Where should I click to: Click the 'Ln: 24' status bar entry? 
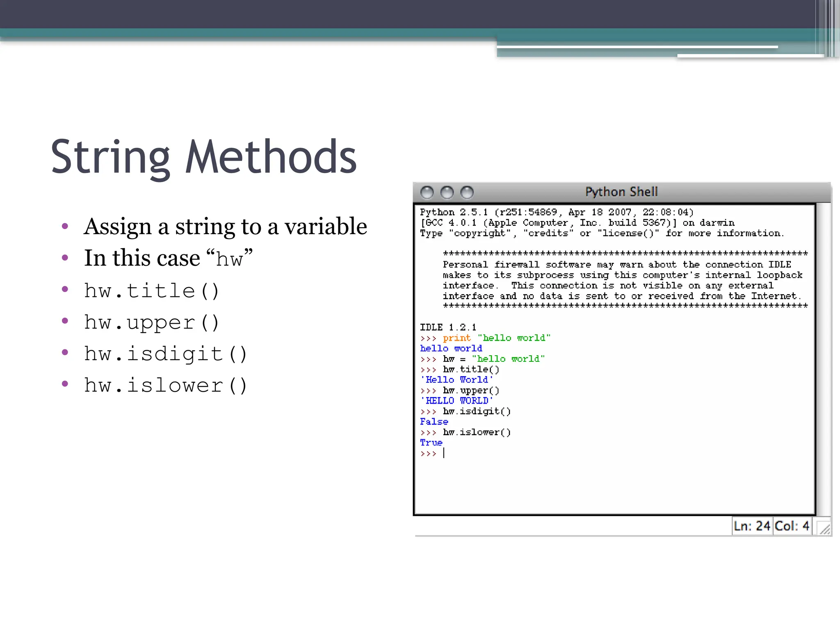coord(752,526)
